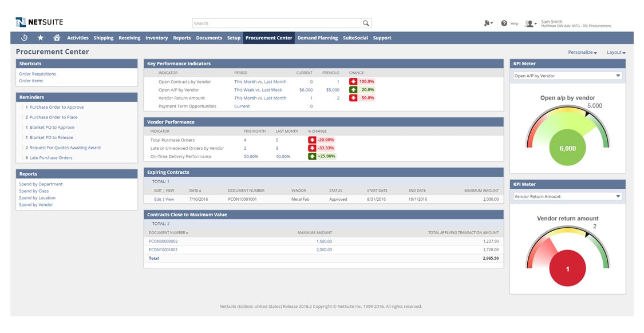Click the 2,965.50 total amount
Viewport: 644px width, 333px height.
(491, 258)
